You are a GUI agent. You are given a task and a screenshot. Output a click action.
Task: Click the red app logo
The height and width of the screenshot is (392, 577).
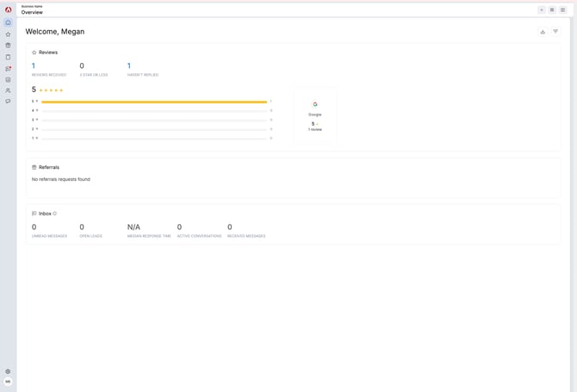8,9
